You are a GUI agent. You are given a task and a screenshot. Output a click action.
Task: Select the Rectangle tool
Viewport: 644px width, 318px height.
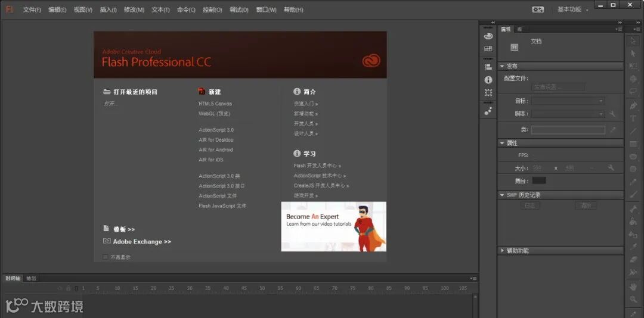pyautogui.click(x=633, y=144)
